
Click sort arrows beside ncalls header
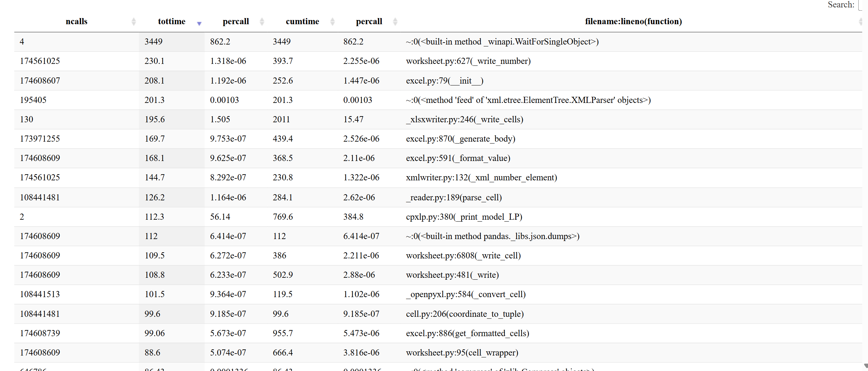[134, 22]
